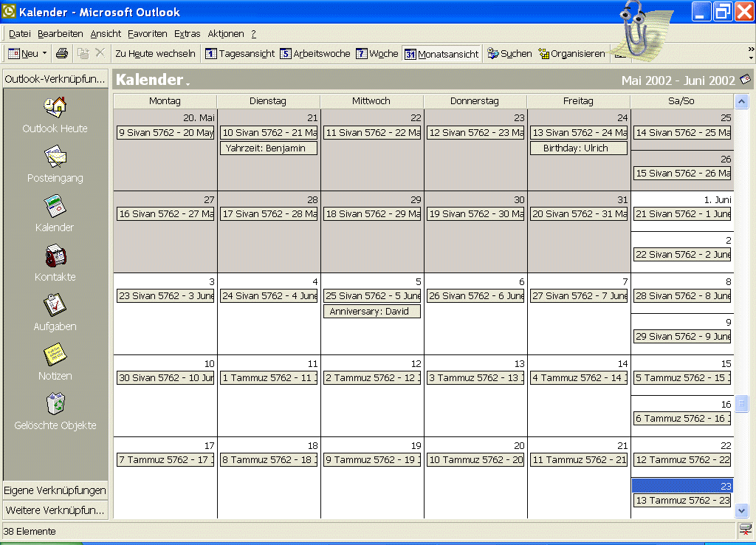Open the Posteingang inbox icon
This screenshot has height=545, width=756.
(x=55, y=157)
